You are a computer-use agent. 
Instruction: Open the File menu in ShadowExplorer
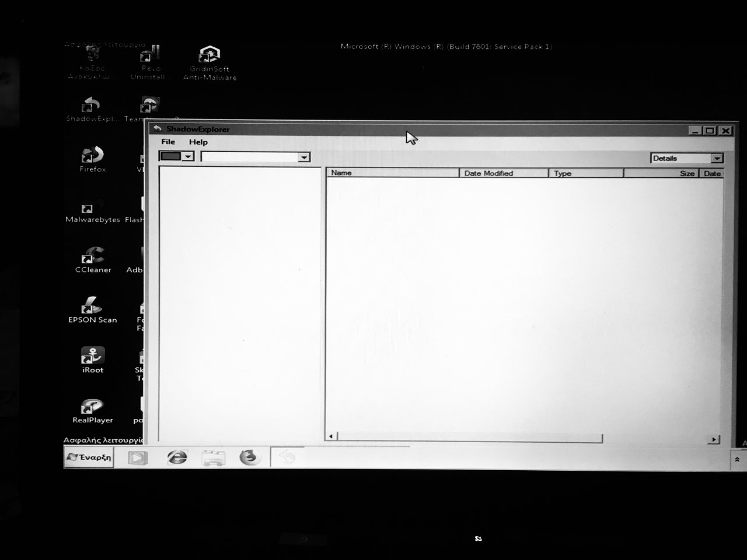pyautogui.click(x=168, y=142)
